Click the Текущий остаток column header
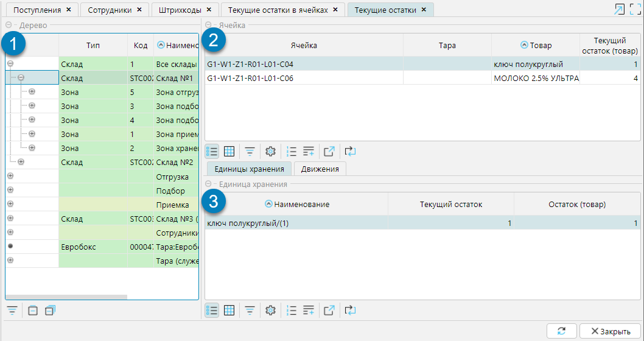644x341 pixels. click(x=451, y=204)
